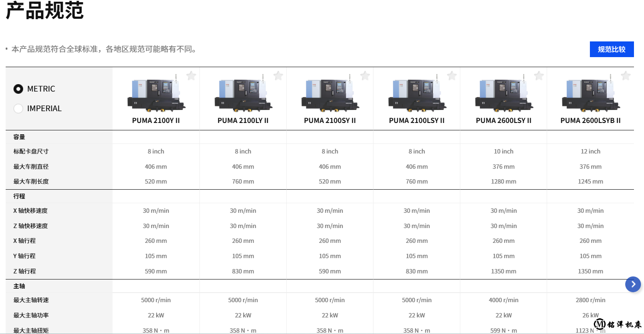Mark PUMA 2100LSY II as favorite
This screenshot has width=644, height=334.
452,76
